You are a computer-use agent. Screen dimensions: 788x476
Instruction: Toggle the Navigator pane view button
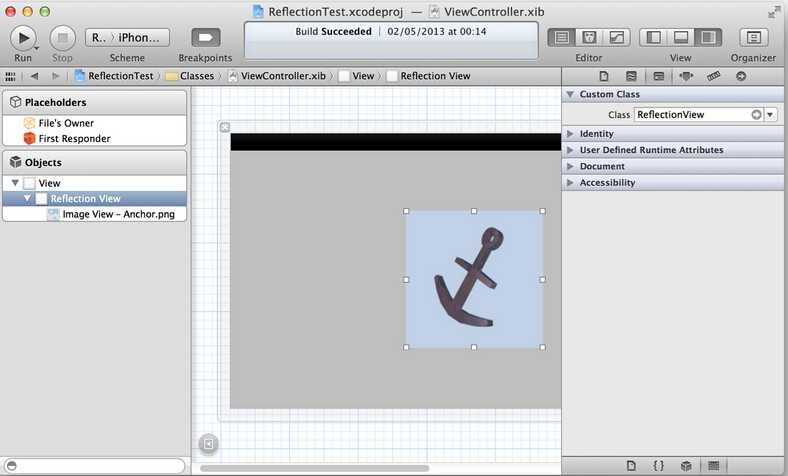(653, 38)
